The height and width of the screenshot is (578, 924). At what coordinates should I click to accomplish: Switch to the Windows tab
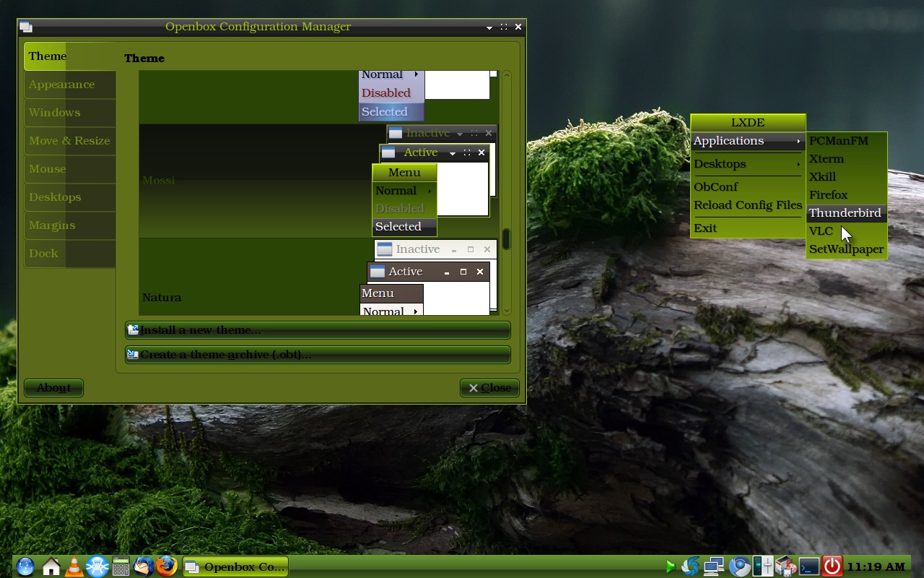tap(69, 113)
